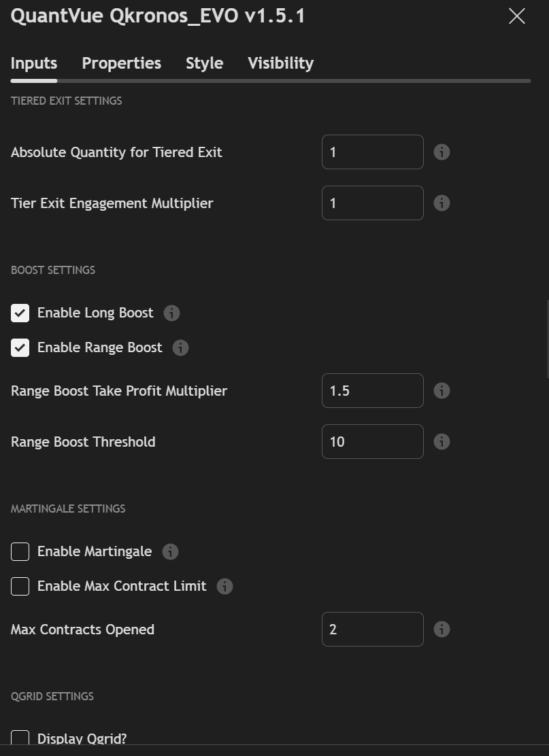
Task: Enable the Martingale checkbox
Action: tap(20, 552)
